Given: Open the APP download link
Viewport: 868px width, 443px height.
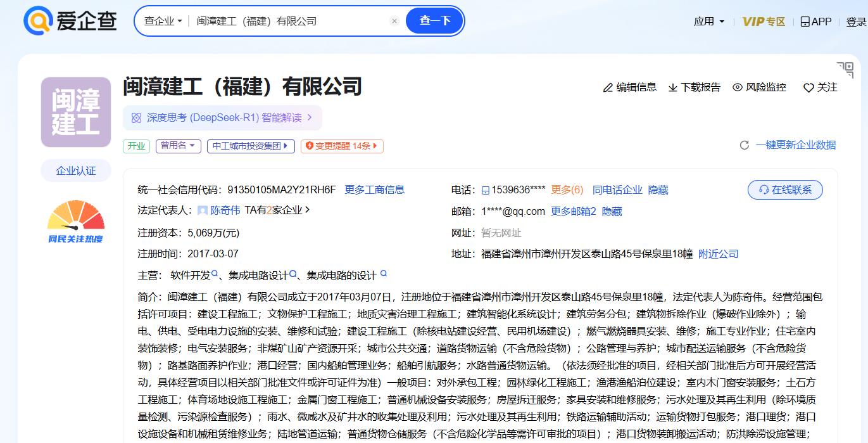Looking at the screenshot, I should [816, 22].
